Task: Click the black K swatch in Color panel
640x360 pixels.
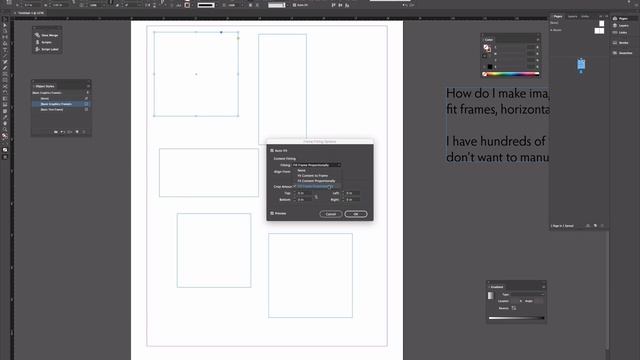Action: pos(490,67)
